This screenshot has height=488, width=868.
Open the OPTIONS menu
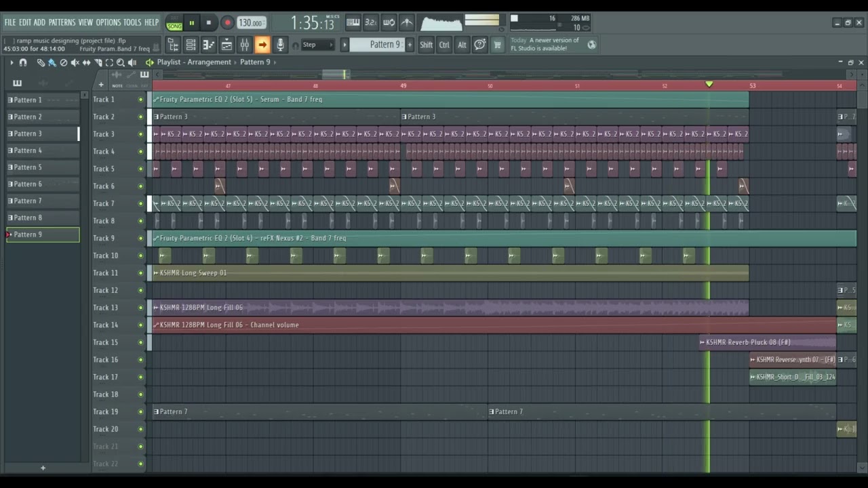[x=108, y=22]
